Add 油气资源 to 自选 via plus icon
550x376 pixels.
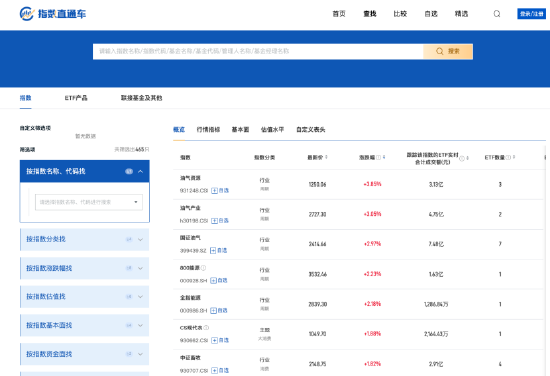point(214,190)
